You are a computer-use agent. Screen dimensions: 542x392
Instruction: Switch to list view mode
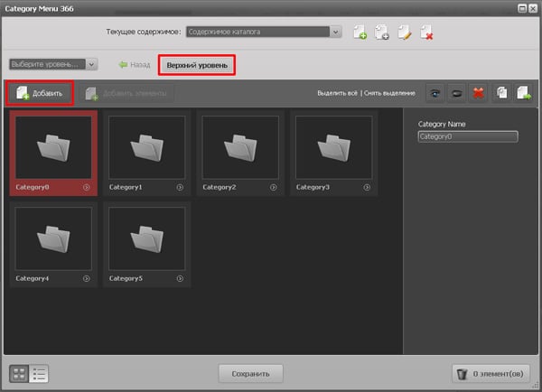click(38, 373)
